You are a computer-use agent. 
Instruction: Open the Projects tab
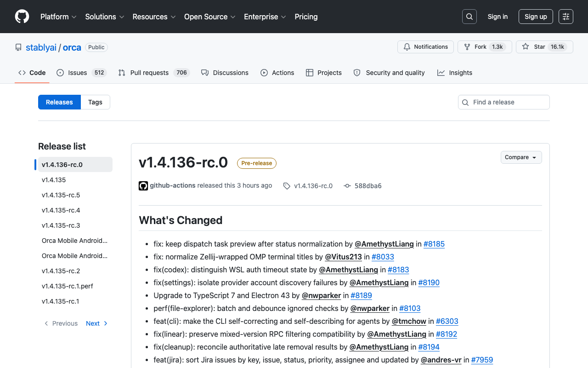(324, 73)
